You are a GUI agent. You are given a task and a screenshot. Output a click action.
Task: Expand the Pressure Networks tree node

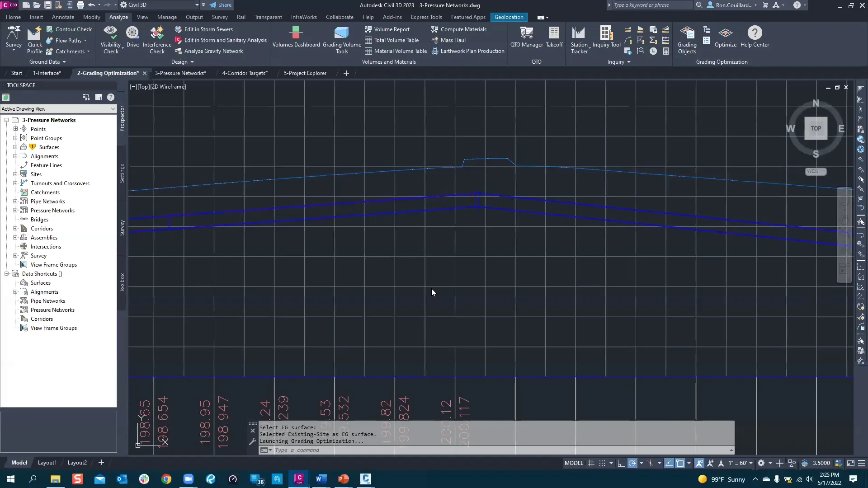click(15, 211)
